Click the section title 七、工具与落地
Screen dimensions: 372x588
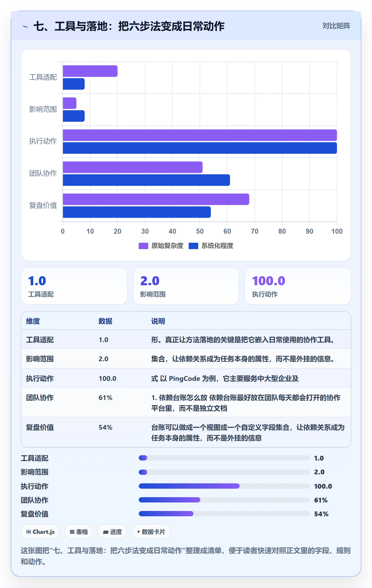tap(129, 26)
